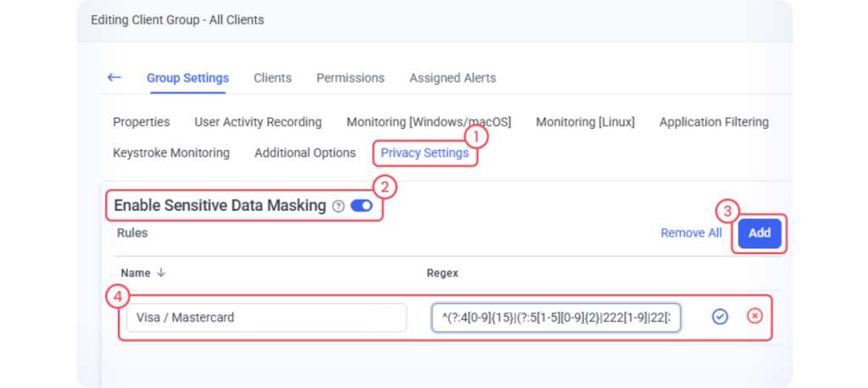Open the Permissions tab
Screen dimensions: 868x388
tap(350, 78)
